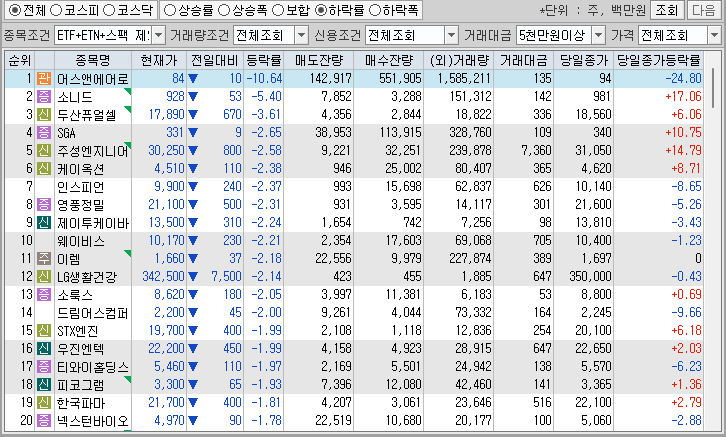Click the +17.06 value in 소니드 row
The image size is (726, 437).
coord(683,96)
